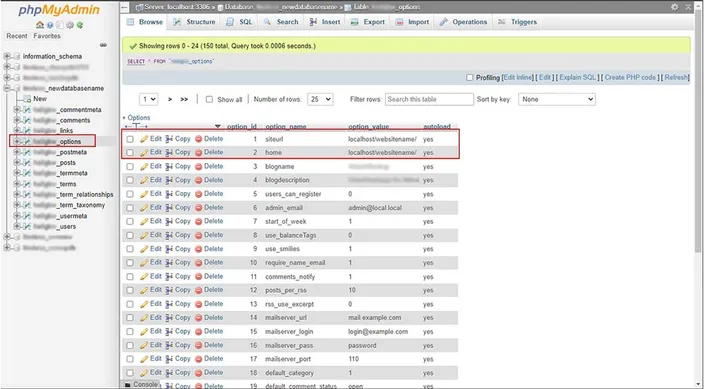This screenshot has height=389, width=704.
Task: Click the Delete icon for mailserver_url row
Action: pyautogui.click(x=198, y=318)
